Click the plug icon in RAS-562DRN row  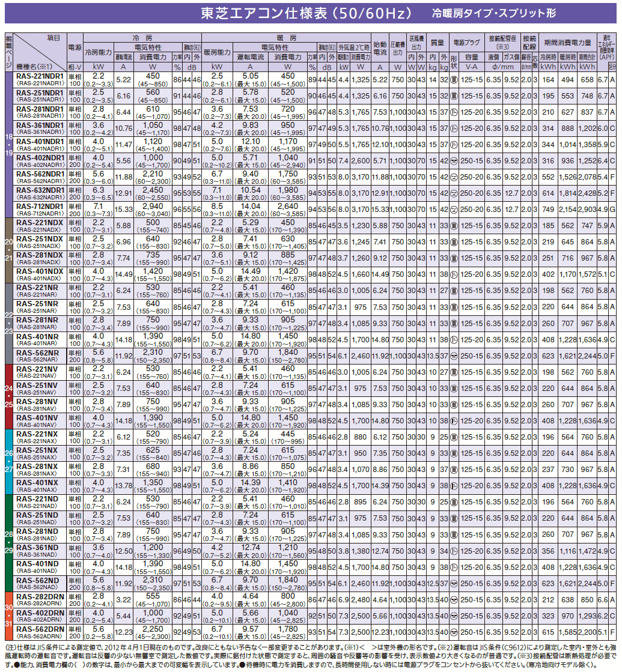click(x=454, y=632)
